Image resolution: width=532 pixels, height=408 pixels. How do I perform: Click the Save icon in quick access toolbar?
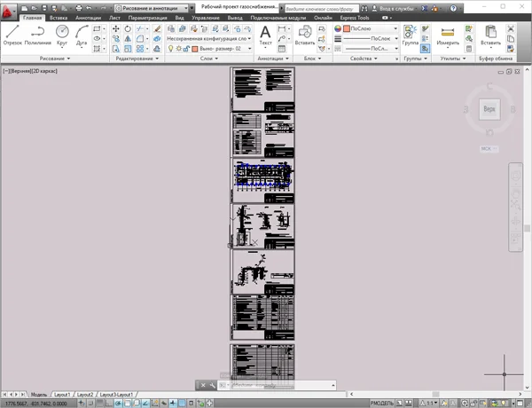[x=44, y=8]
